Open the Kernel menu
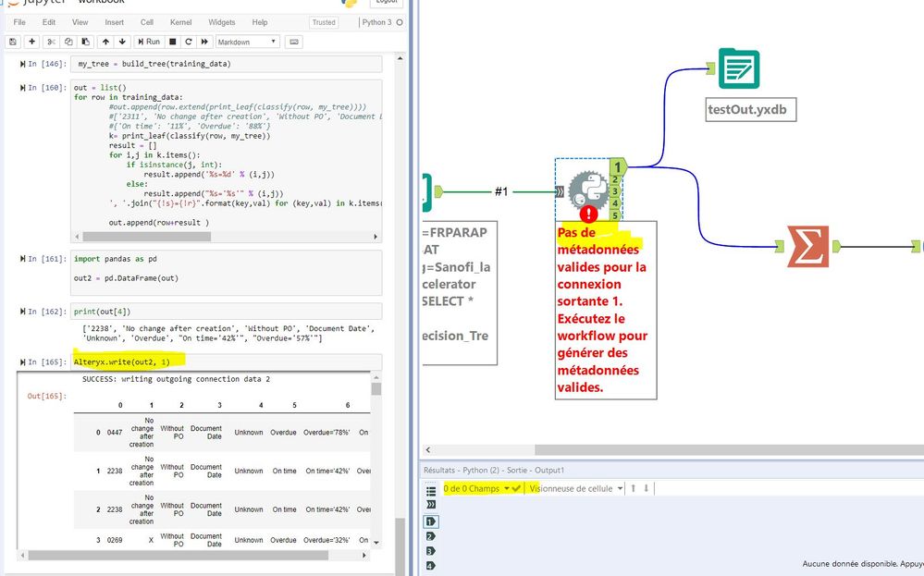This screenshot has width=924, height=576. click(182, 22)
